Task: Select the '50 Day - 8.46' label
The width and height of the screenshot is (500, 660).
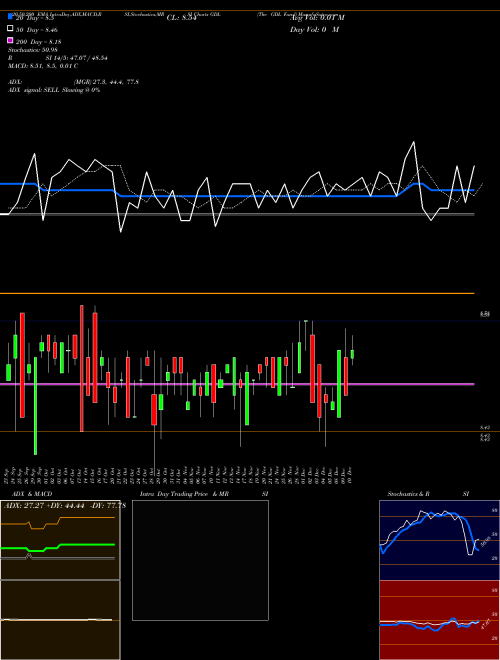Action: [x=37, y=30]
